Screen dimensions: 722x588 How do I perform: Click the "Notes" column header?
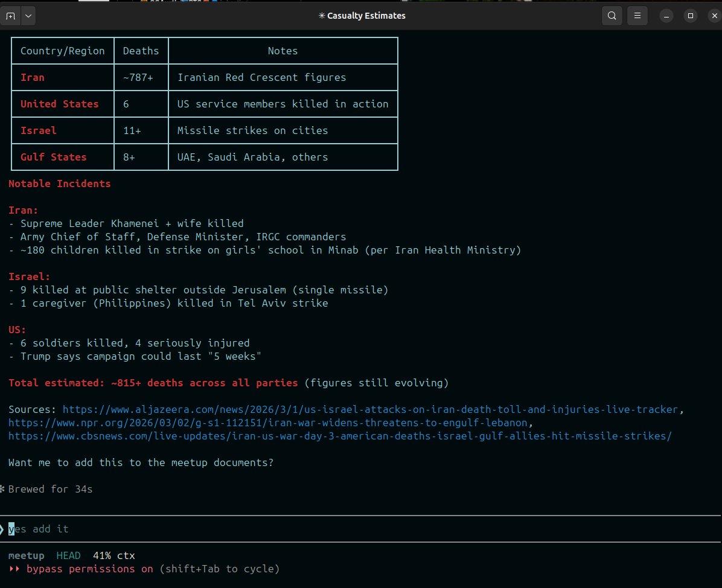tap(283, 51)
